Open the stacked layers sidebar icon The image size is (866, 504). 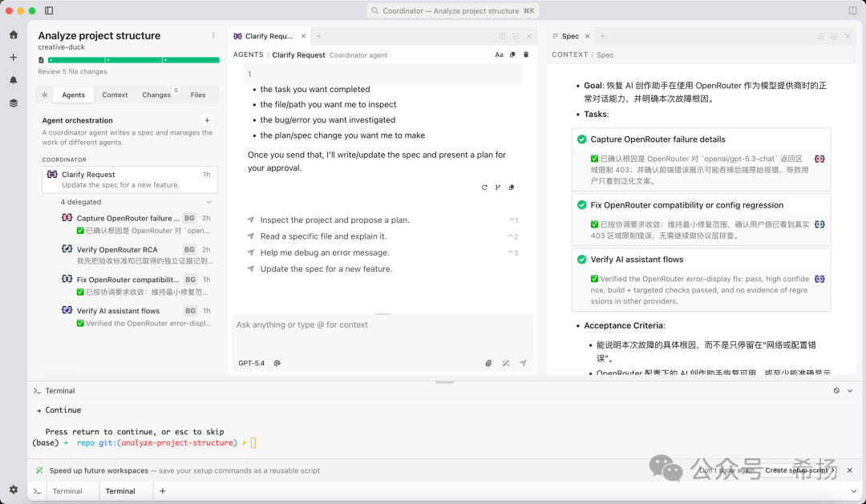pyautogui.click(x=14, y=103)
